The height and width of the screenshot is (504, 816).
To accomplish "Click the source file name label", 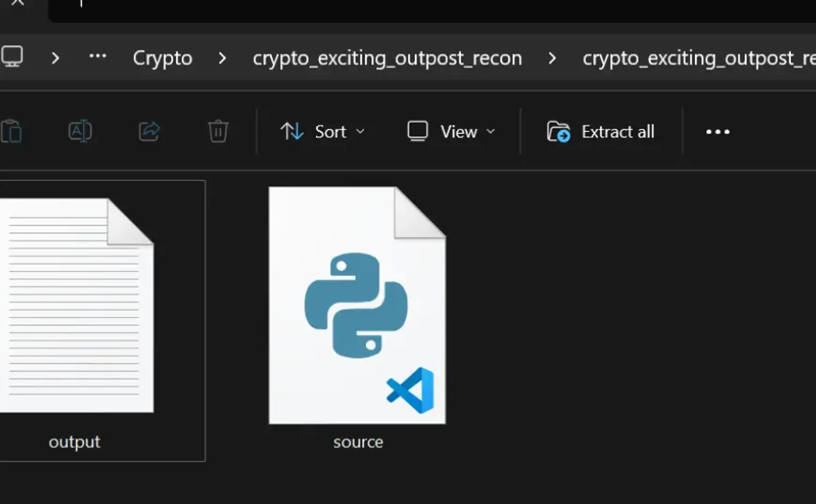I will [x=358, y=442].
